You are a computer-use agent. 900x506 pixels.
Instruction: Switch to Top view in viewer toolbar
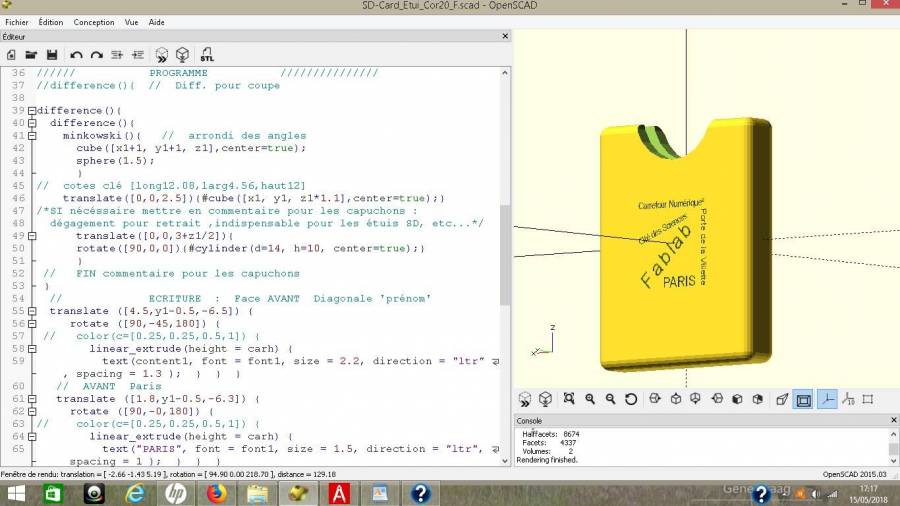pyautogui.click(x=676, y=399)
